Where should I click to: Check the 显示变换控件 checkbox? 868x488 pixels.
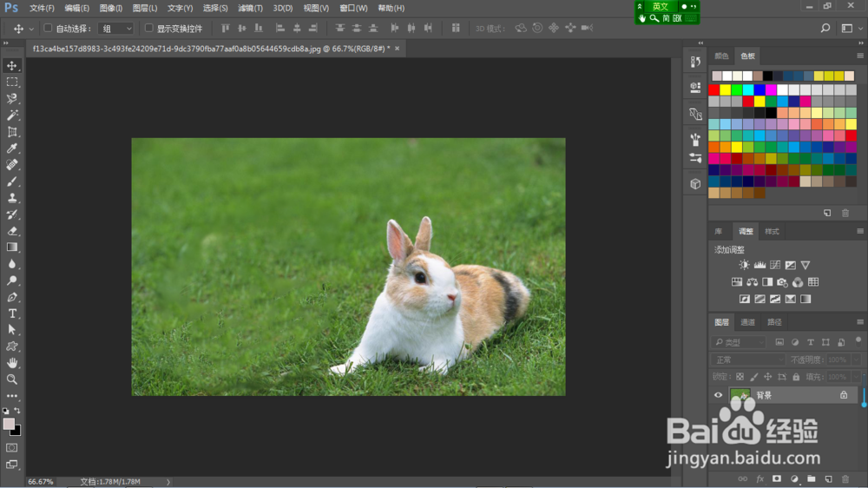coord(148,29)
